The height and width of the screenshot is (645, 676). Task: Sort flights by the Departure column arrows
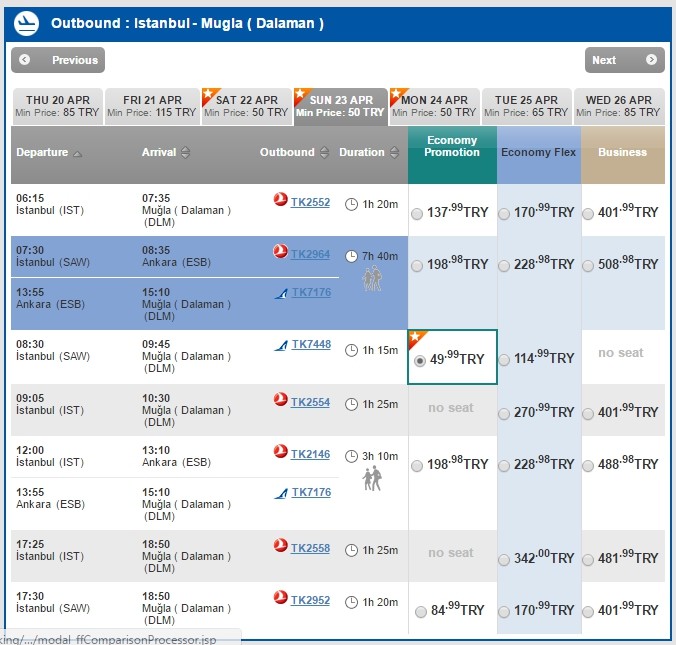click(78, 153)
